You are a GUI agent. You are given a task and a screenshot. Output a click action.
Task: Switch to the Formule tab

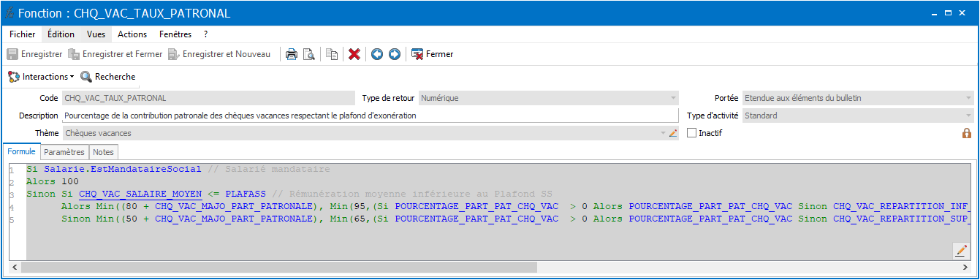21,151
